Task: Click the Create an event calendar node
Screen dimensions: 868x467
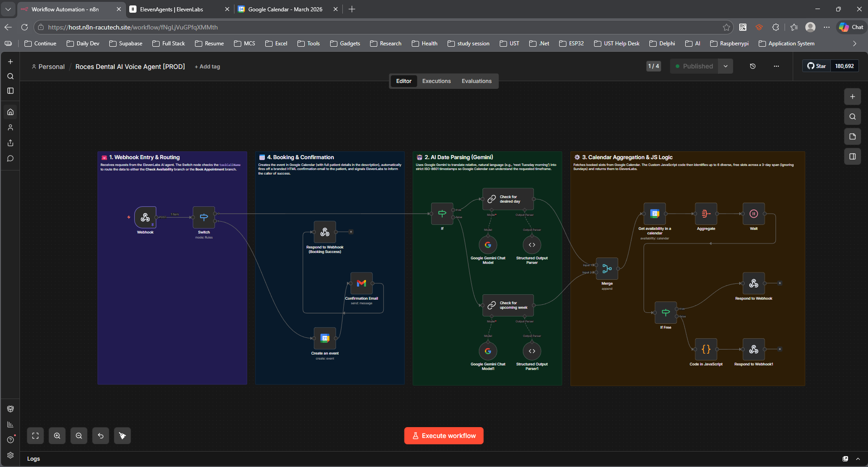Action: (x=325, y=338)
